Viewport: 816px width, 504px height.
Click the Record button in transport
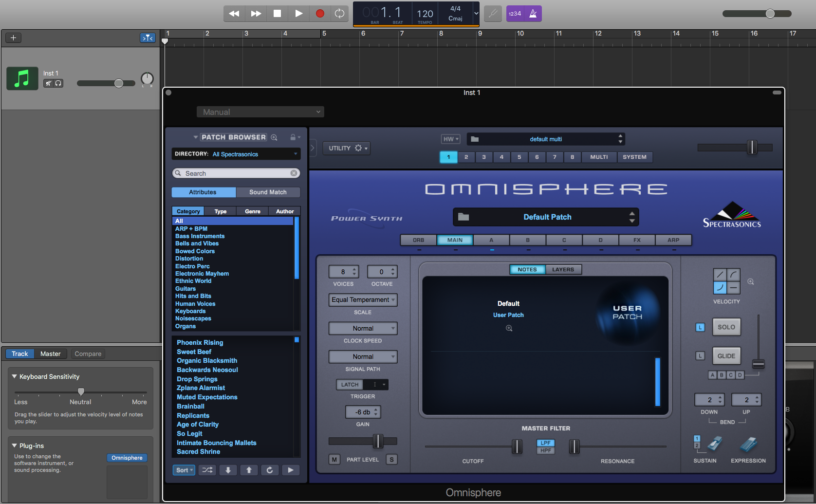(x=320, y=14)
